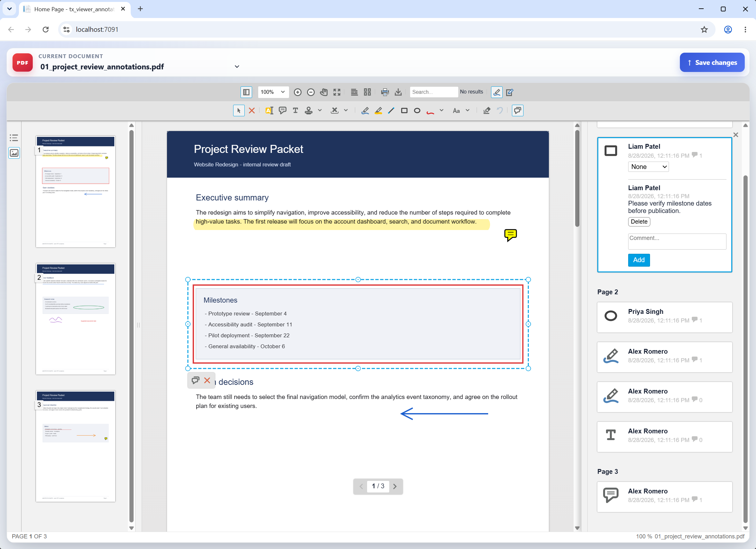The width and height of the screenshot is (756, 549).
Task: Delete annotation with red X tool
Action: 252,110
